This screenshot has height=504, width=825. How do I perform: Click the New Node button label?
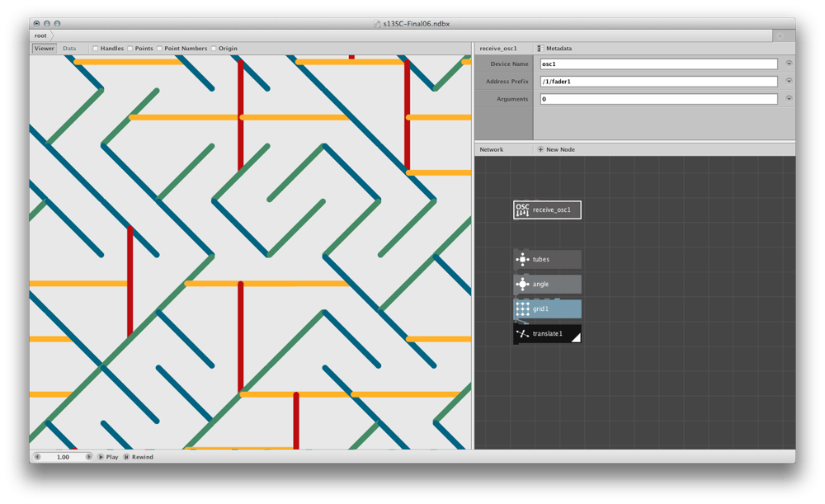click(x=560, y=149)
